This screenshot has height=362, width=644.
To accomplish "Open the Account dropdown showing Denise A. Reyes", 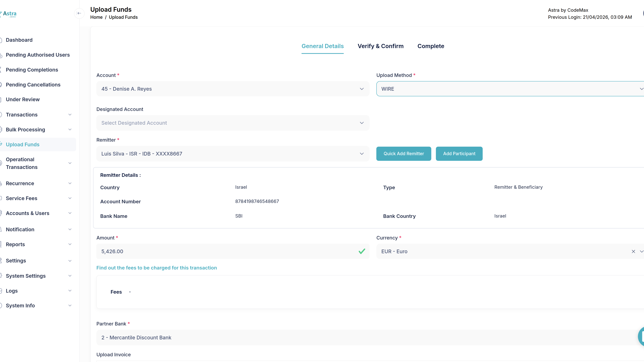I will point(233,89).
